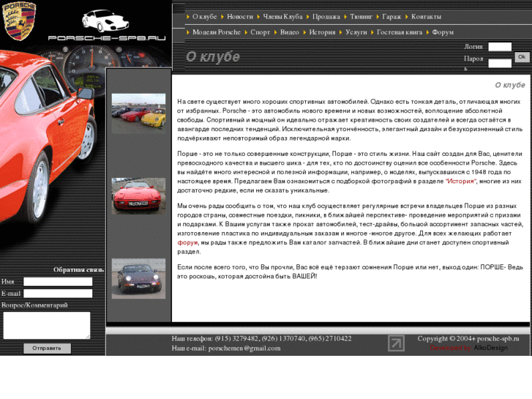Click the 'AlkoDesign' developer link
Image resolution: width=532 pixels, height=399 pixels.
point(490,348)
